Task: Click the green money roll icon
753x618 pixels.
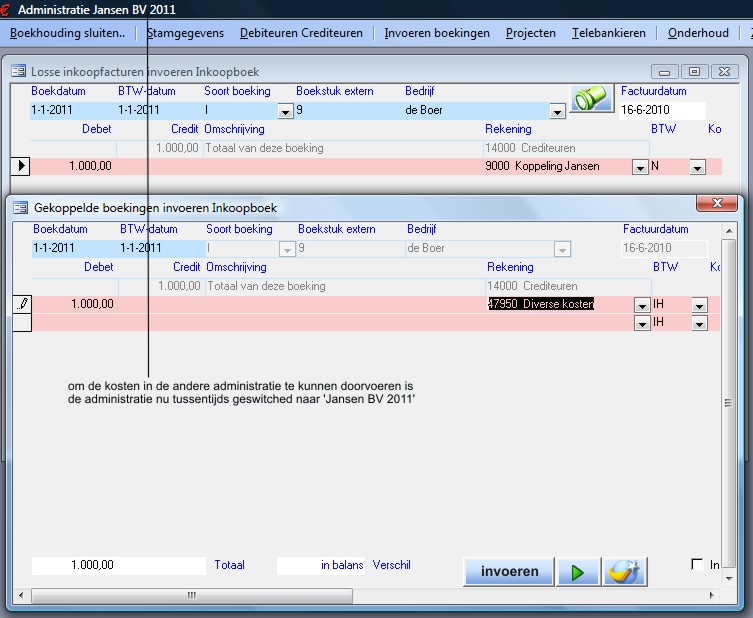Action: coord(591,100)
